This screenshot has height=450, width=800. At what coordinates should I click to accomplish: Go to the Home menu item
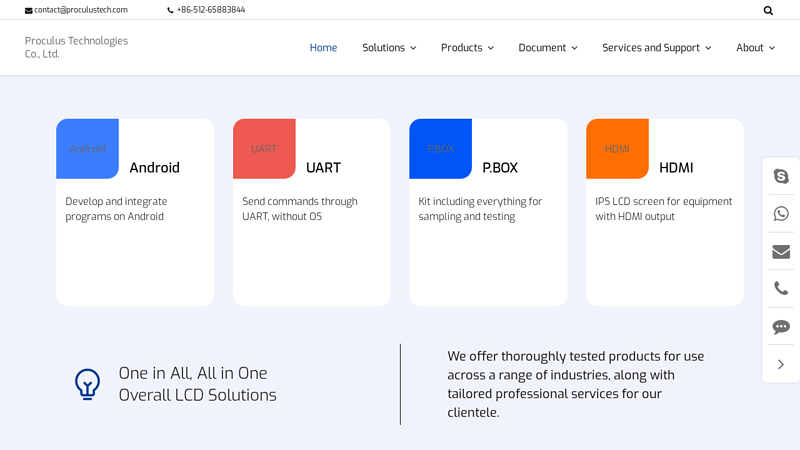(x=323, y=47)
